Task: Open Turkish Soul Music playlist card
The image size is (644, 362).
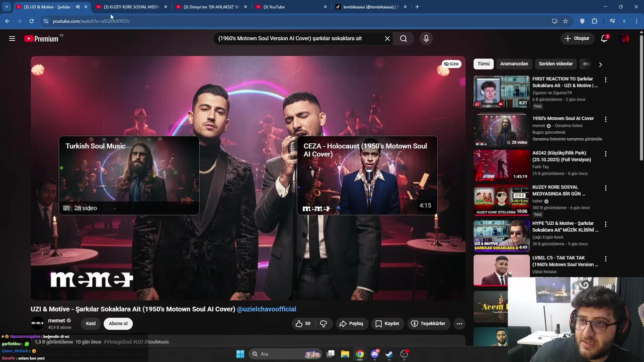Action: [129, 175]
